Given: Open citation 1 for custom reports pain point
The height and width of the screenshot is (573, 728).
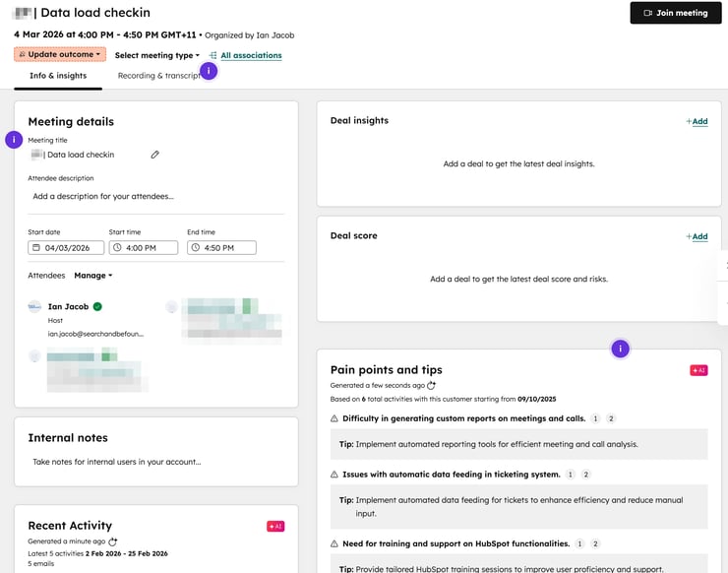Looking at the screenshot, I should click(x=595, y=418).
